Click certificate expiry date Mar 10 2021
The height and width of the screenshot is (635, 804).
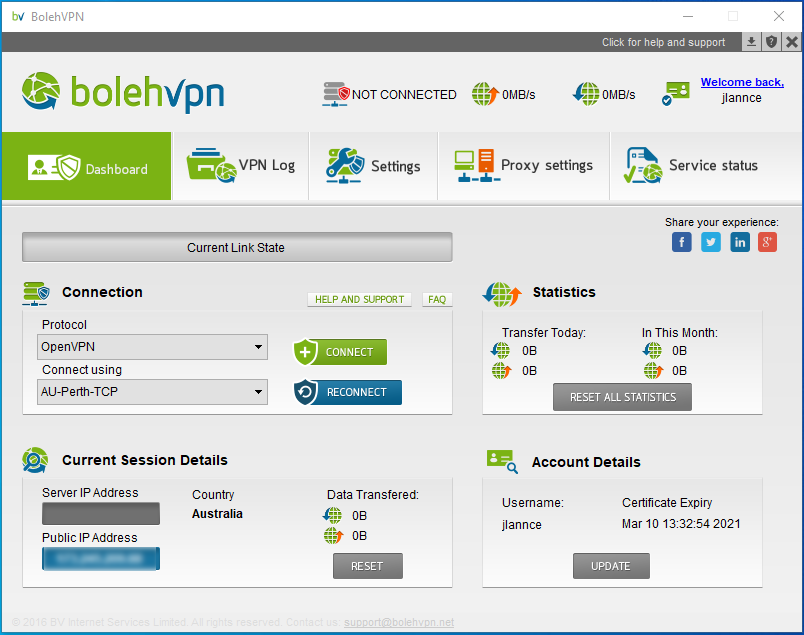tap(681, 524)
